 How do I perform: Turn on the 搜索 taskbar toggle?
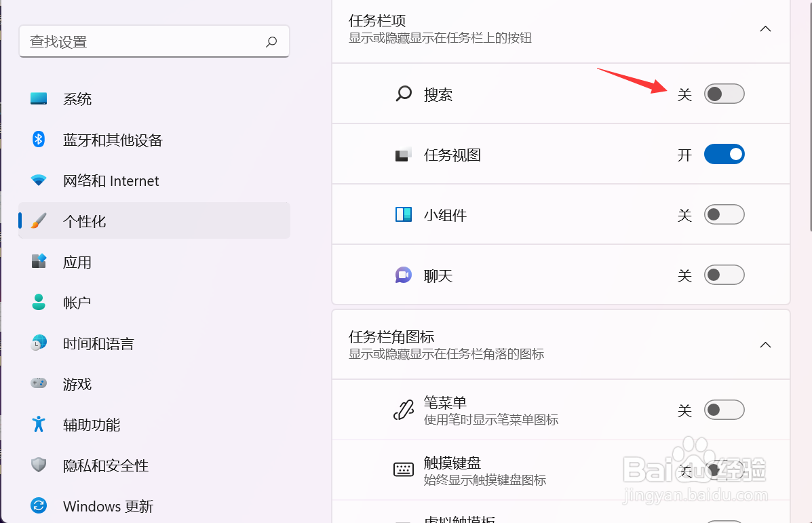[x=724, y=94]
